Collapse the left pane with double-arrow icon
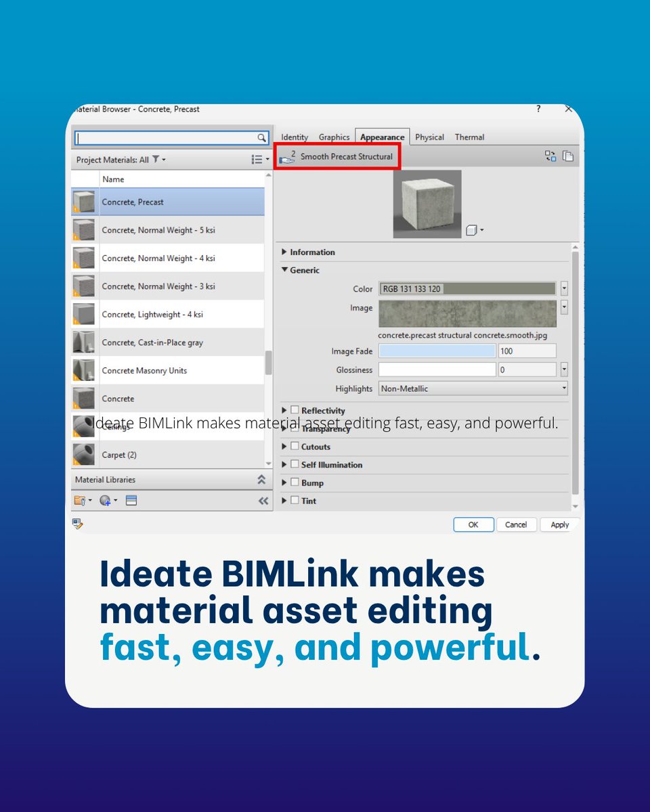This screenshot has height=812, width=650. [x=263, y=501]
